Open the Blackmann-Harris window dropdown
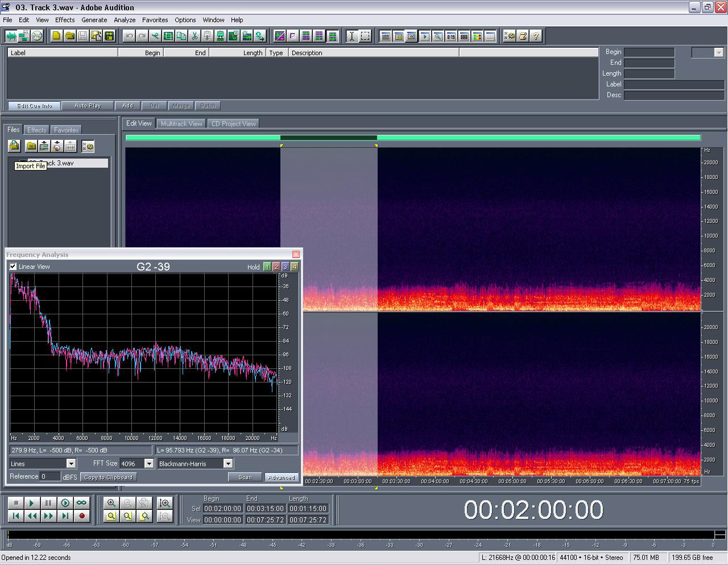 pos(228,463)
